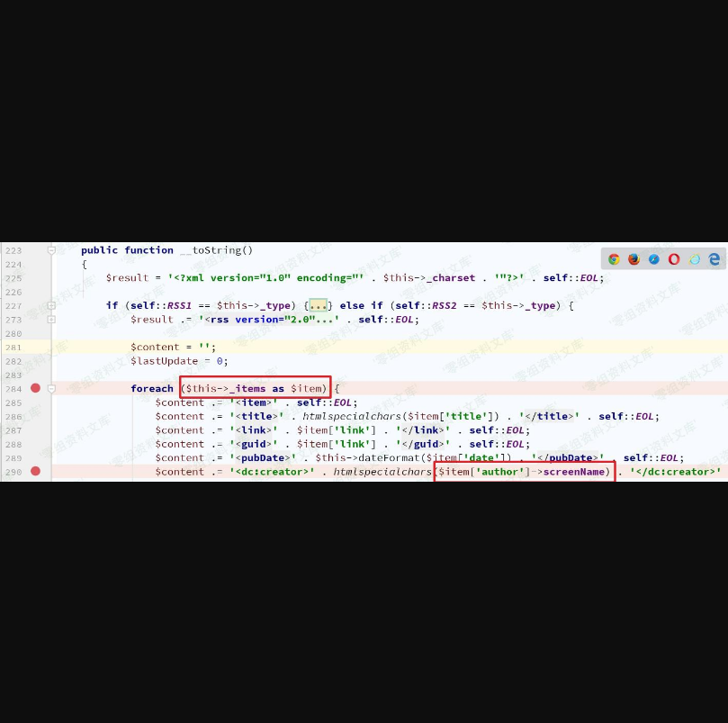728x723 pixels.
Task: Expand the folded region at line 273
Action: click(51, 320)
